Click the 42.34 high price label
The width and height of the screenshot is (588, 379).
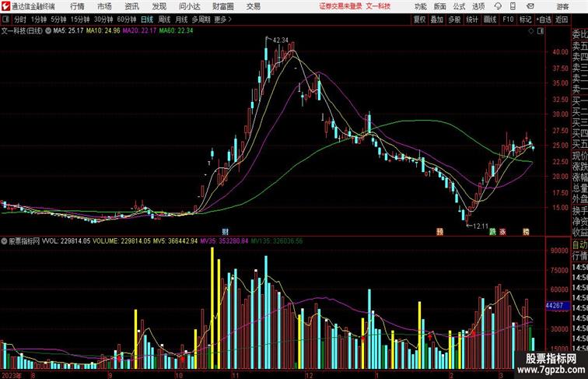[281, 40]
